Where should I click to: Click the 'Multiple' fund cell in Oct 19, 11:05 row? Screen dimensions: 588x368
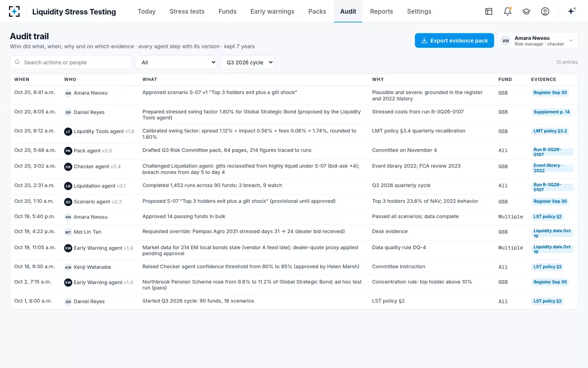coord(510,248)
